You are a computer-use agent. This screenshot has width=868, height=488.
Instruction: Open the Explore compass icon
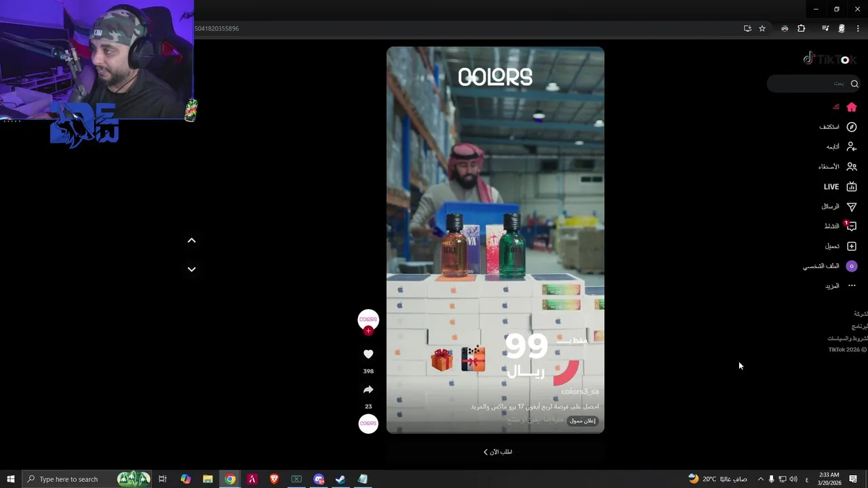point(852,127)
